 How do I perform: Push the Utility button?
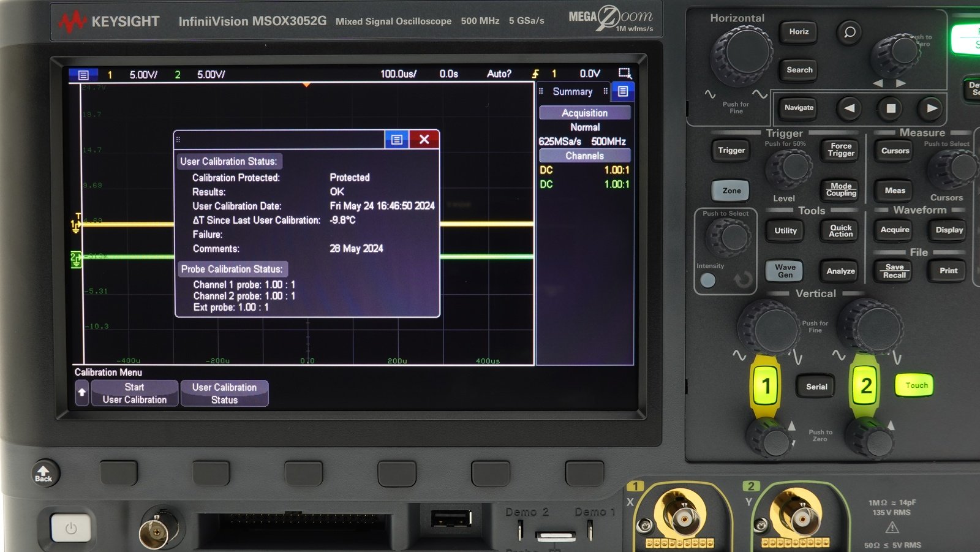tap(786, 231)
